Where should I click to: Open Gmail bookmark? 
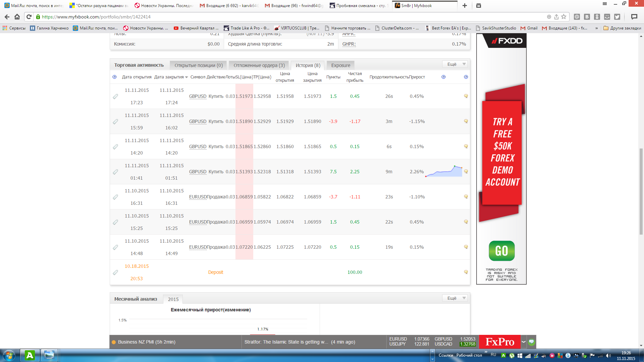pyautogui.click(x=529, y=28)
